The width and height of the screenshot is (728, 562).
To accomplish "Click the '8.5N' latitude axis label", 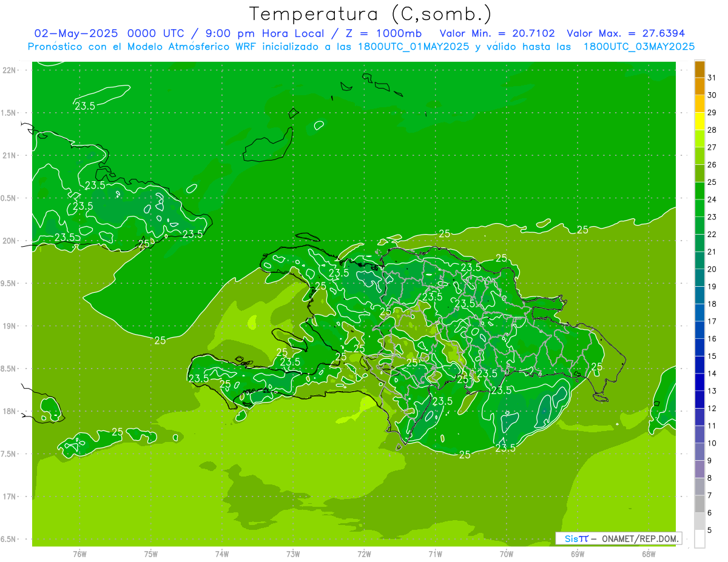I will tap(9, 369).
